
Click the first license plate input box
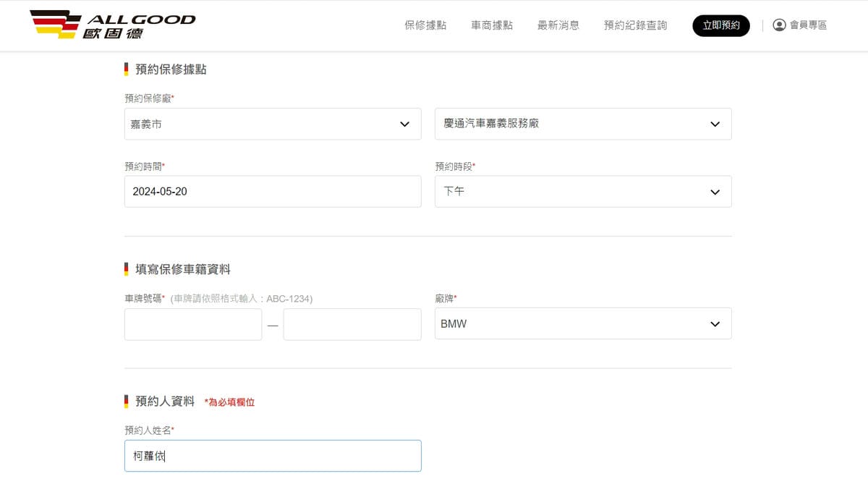point(193,324)
